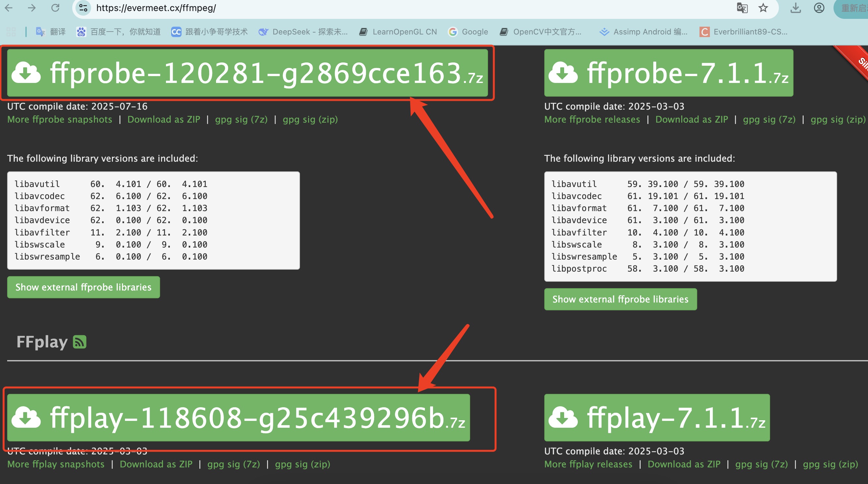Open the browser downloads icon
The image size is (868, 484).
[795, 8]
